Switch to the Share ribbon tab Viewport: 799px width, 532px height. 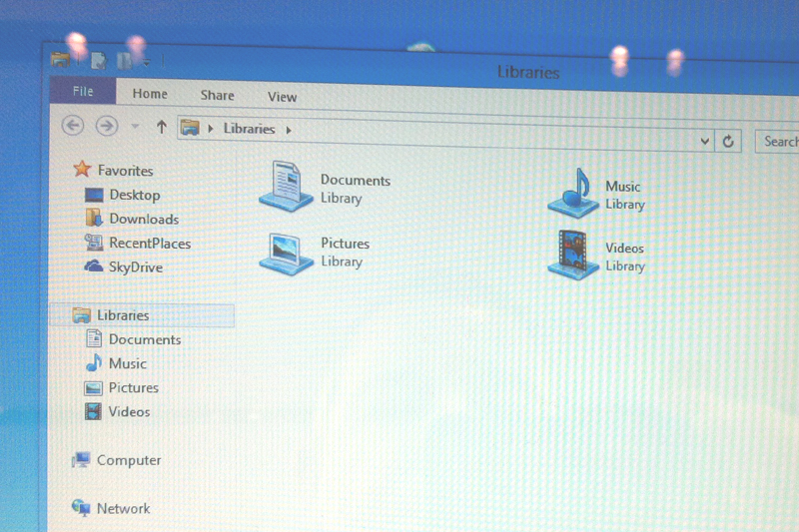pos(217,96)
